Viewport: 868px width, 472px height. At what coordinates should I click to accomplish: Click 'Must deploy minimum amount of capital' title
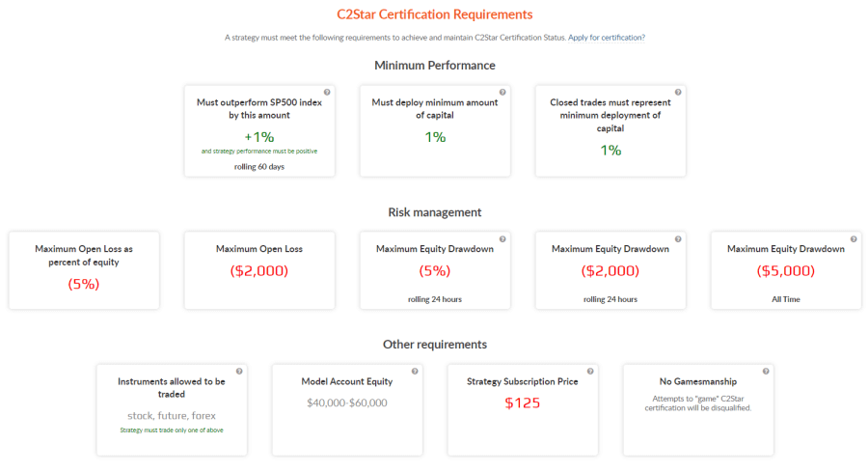(x=435, y=108)
